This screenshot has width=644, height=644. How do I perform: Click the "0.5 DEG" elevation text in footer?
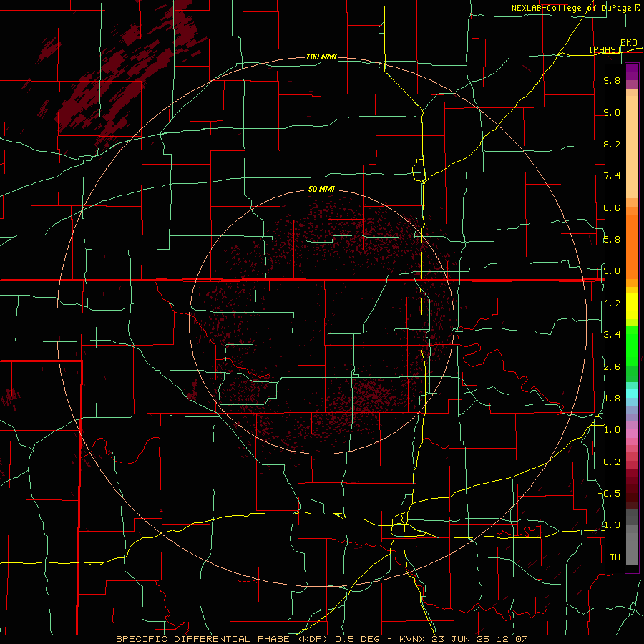356,639
